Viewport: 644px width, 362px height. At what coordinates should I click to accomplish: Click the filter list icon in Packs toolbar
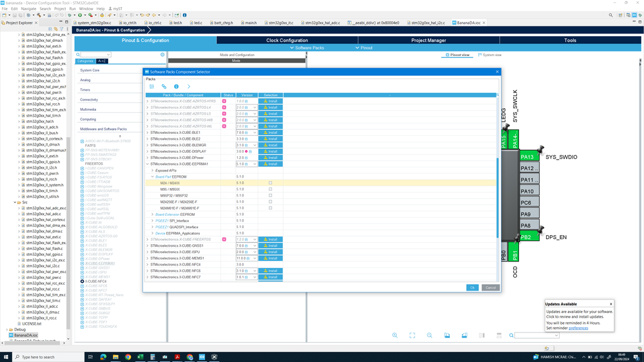pos(151,86)
